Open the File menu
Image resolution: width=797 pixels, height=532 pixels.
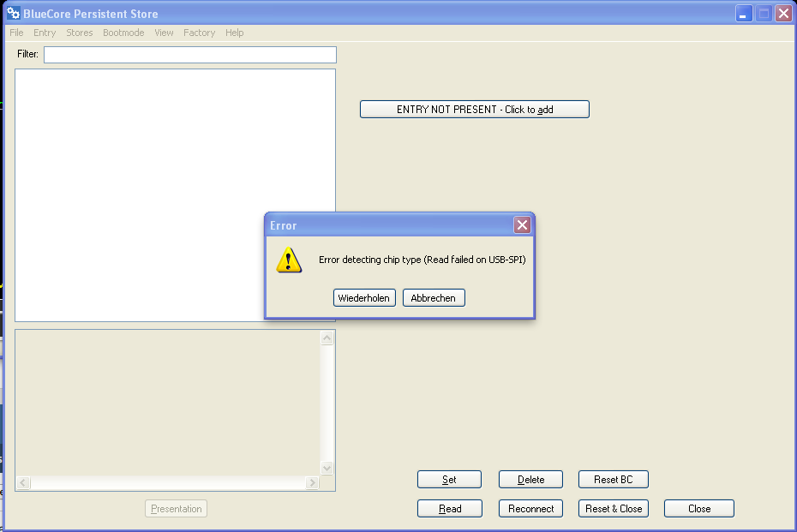tap(16, 33)
